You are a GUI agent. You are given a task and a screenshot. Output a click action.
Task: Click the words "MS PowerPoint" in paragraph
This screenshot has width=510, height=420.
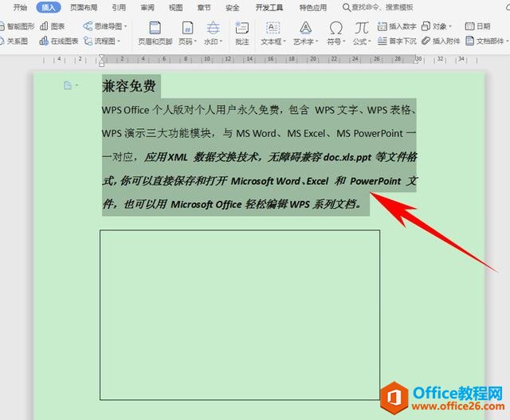coord(370,133)
